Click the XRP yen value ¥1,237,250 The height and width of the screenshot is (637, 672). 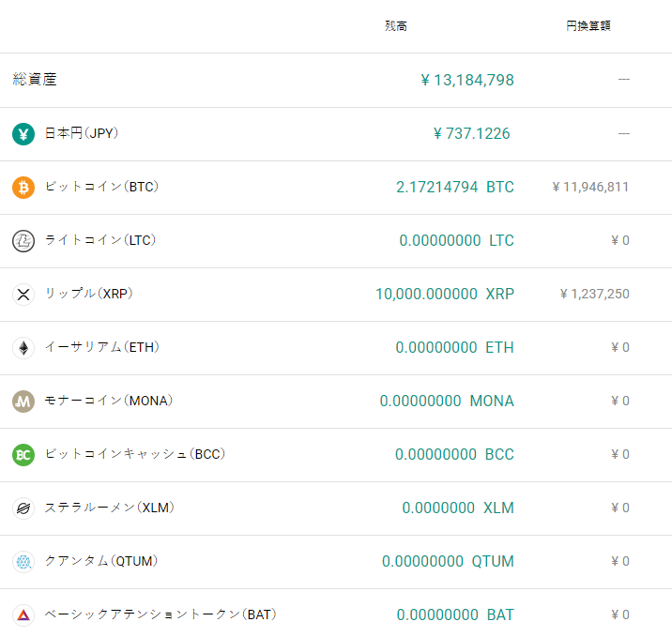(x=594, y=295)
